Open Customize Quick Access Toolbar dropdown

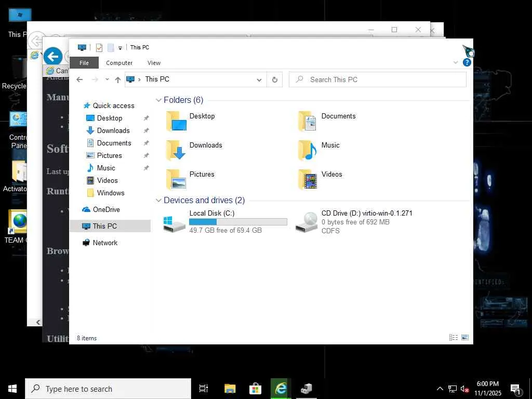tap(120, 48)
